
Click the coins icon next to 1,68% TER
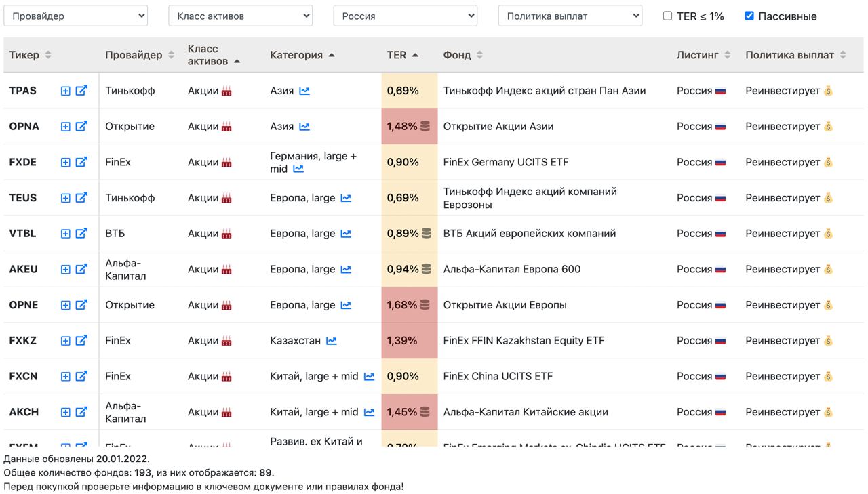tap(425, 305)
